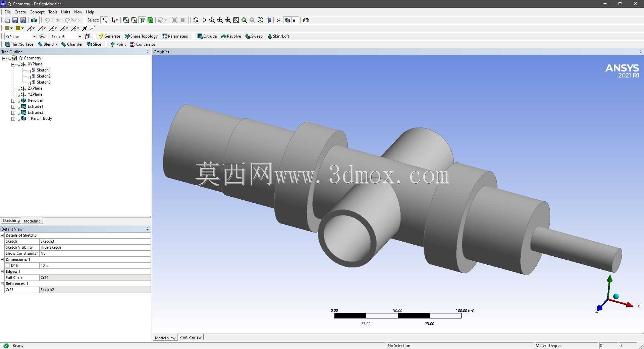Open the Blend dropdown arrow
644x349 pixels.
[x=57, y=44]
